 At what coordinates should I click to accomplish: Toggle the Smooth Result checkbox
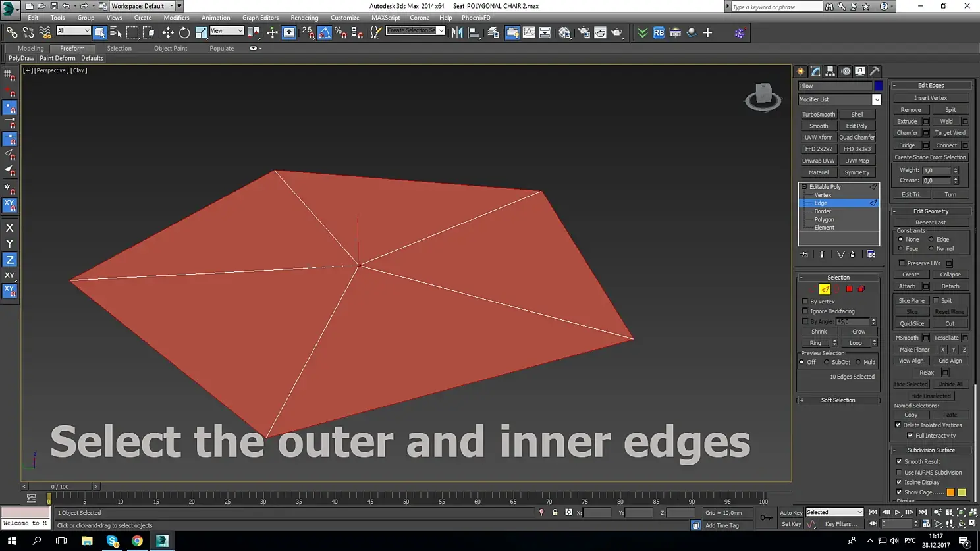pyautogui.click(x=899, y=461)
